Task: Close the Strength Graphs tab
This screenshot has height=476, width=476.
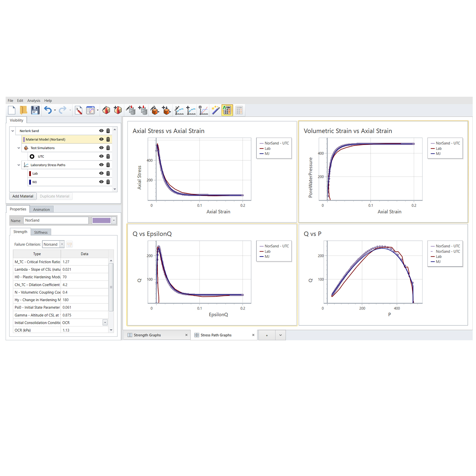Action: coord(186,335)
